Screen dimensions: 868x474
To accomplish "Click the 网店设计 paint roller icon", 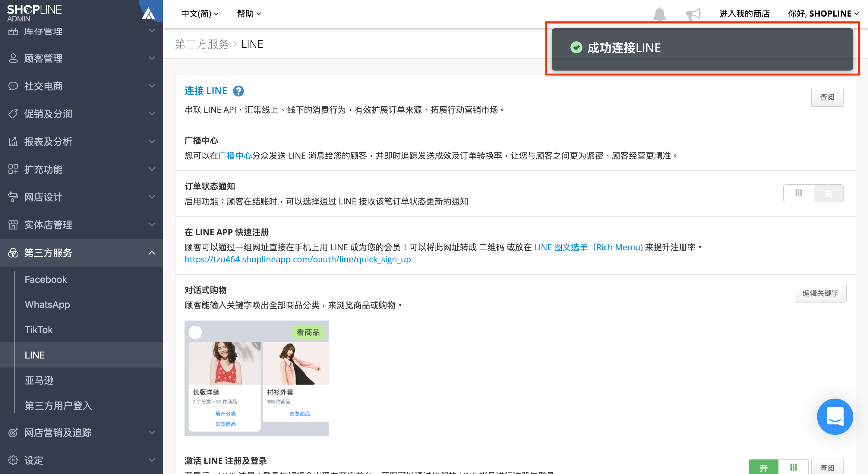I will pos(13,197).
